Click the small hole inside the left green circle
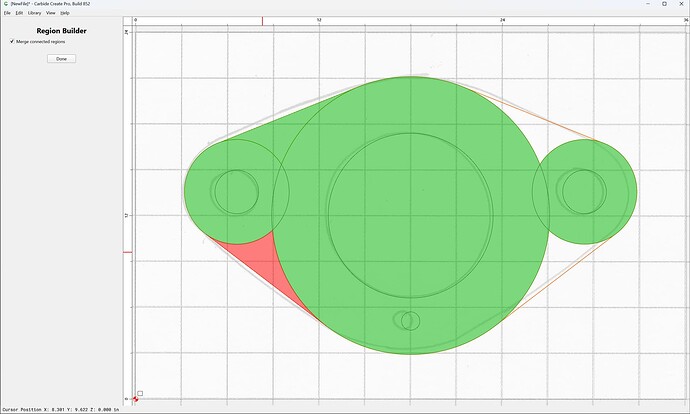Viewport: 690px width, 414px height. click(x=237, y=192)
